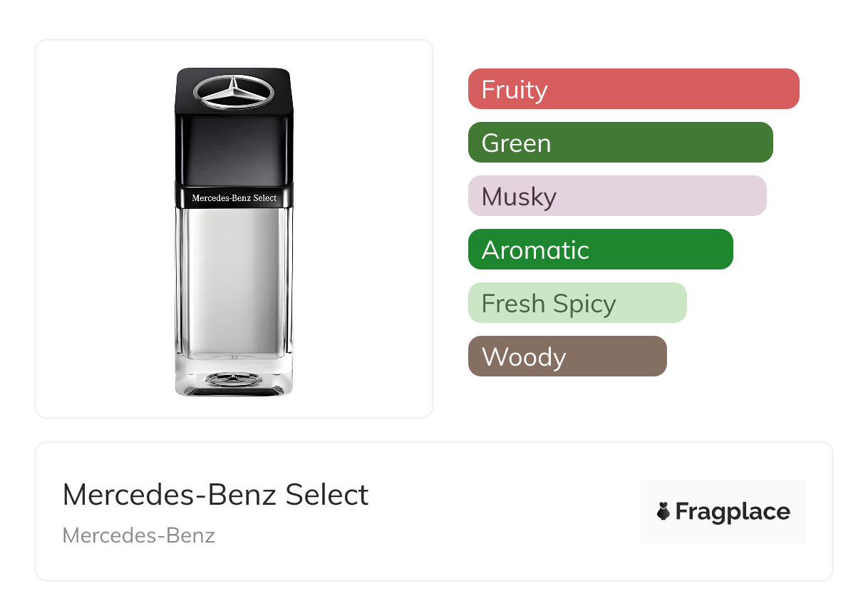Image resolution: width=868 pixels, height=616 pixels.
Task: Select the dark green Green accord bar
Action: (x=621, y=143)
